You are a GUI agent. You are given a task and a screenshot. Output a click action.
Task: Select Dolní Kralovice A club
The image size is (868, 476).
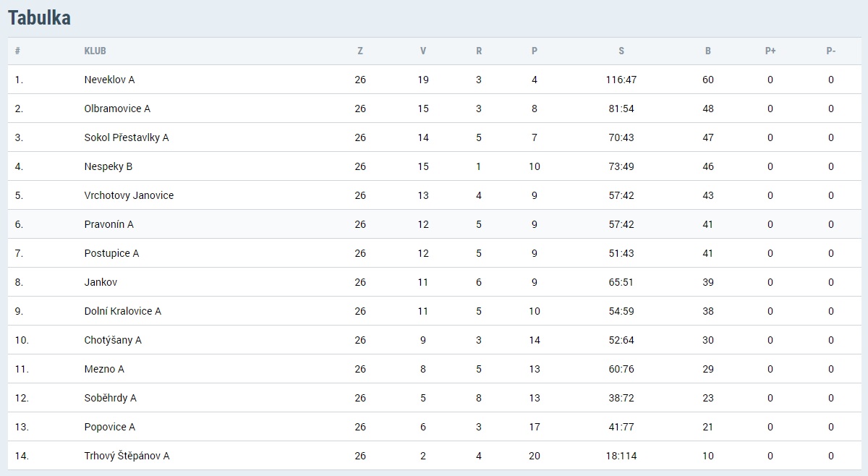coord(123,311)
